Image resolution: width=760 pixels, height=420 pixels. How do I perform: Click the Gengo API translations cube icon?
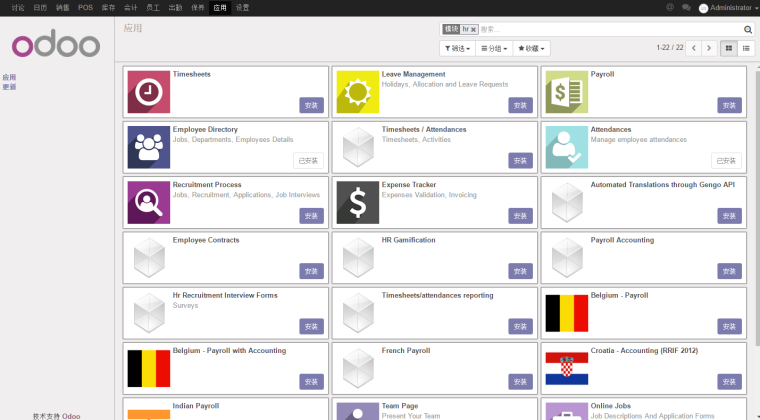point(567,202)
